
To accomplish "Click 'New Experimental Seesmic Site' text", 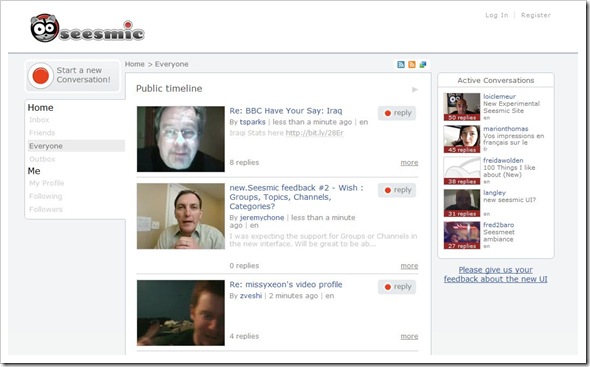I will (511, 107).
